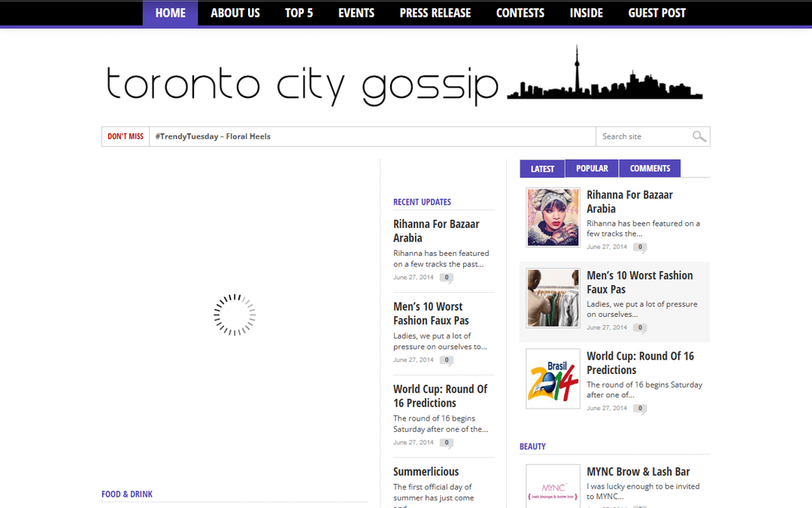Image resolution: width=812 pixels, height=508 pixels.
Task: Switch to the Comments tab
Action: 650,168
